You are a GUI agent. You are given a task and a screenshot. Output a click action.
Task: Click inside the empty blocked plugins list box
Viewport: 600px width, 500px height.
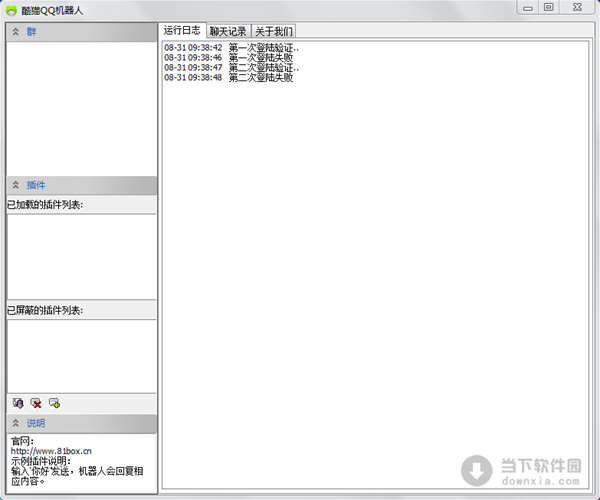(x=82, y=356)
